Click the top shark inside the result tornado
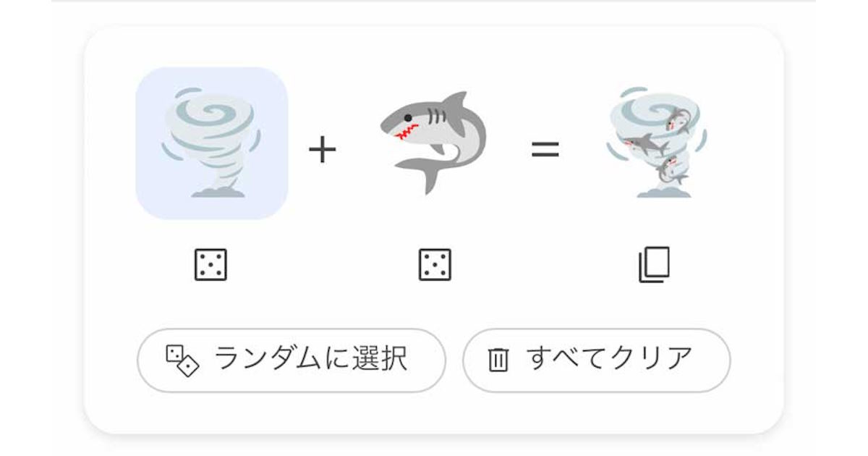The height and width of the screenshot is (456, 868). pyautogui.click(x=678, y=117)
